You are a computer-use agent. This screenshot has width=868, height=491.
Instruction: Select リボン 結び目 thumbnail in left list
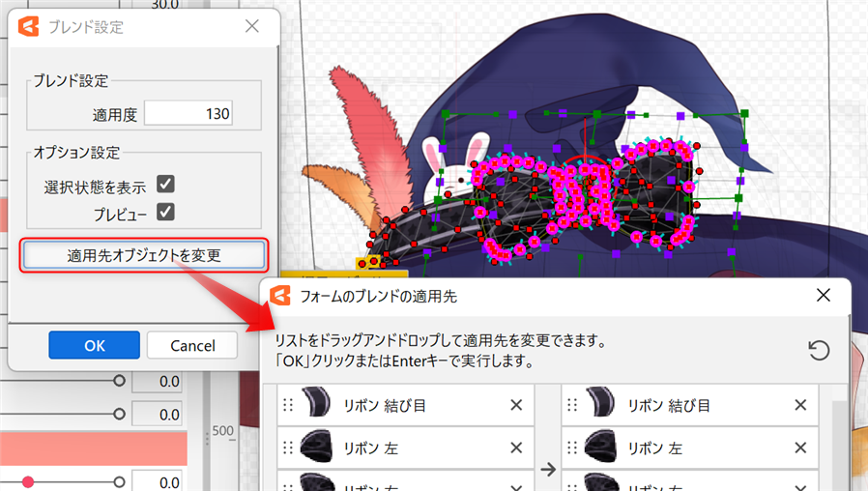pyautogui.click(x=316, y=402)
